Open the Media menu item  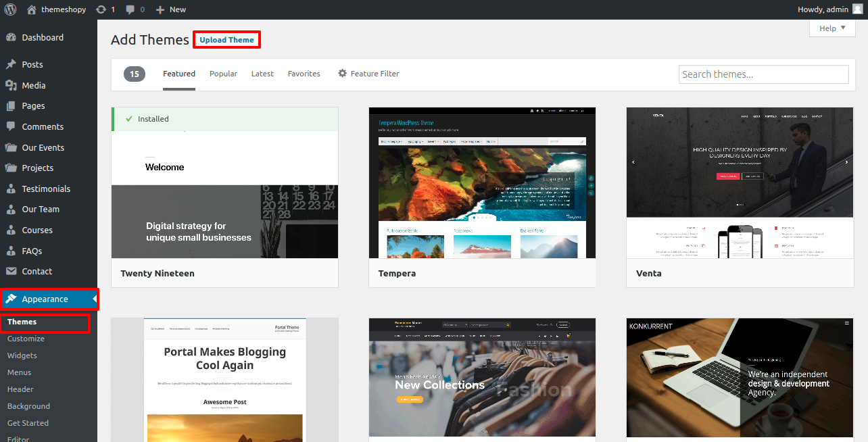pos(33,85)
